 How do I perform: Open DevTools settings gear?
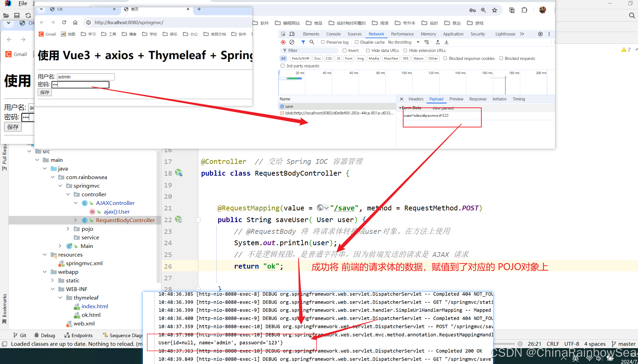pos(540,34)
